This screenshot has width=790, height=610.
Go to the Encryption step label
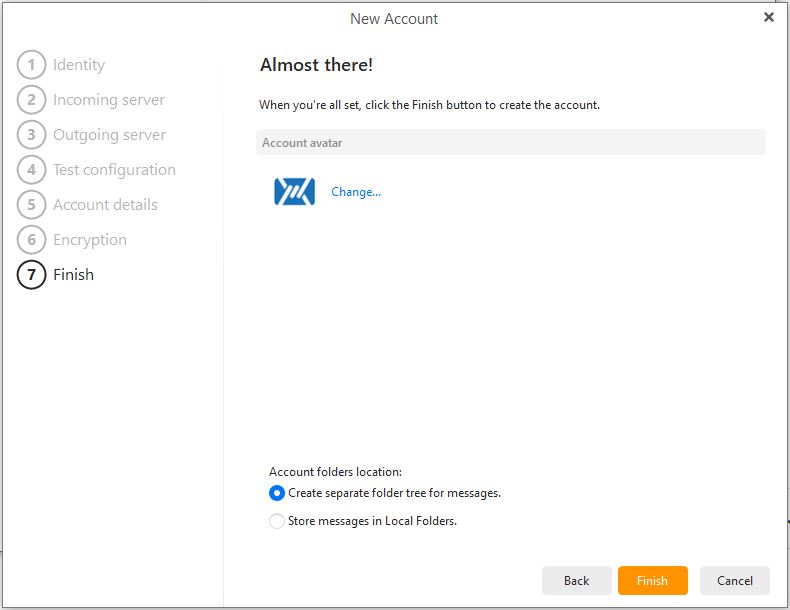coord(90,240)
